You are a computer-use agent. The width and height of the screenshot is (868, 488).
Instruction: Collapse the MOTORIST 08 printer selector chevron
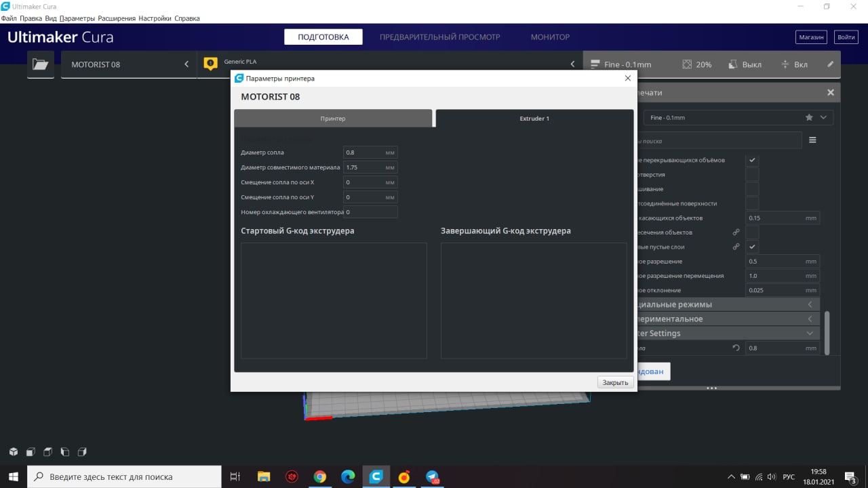tap(186, 64)
